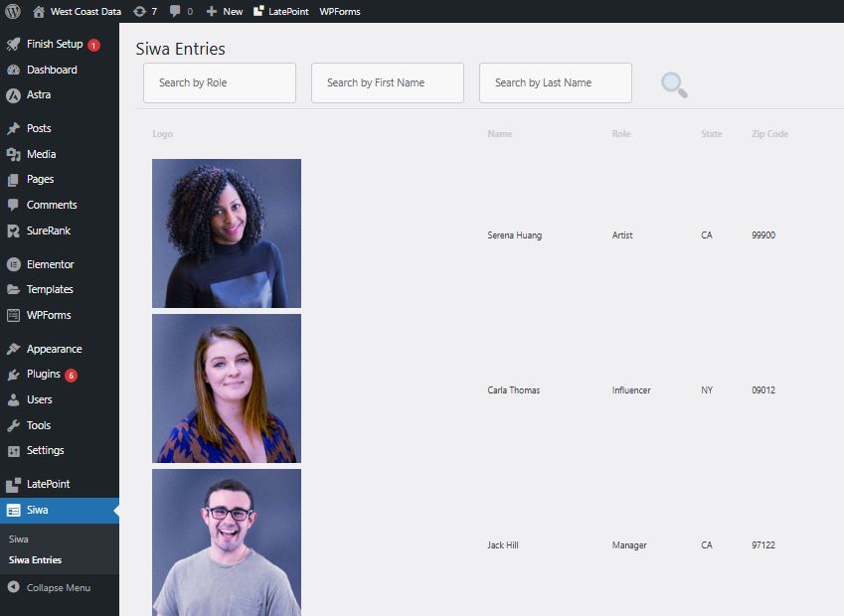844x616 pixels.
Task: Open West Coast Data site link
Action: point(85,11)
